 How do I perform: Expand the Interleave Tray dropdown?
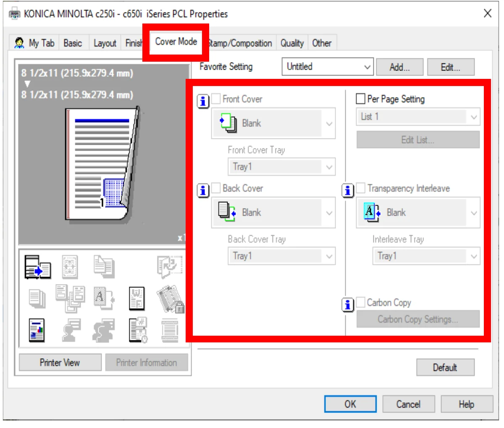(x=426, y=256)
